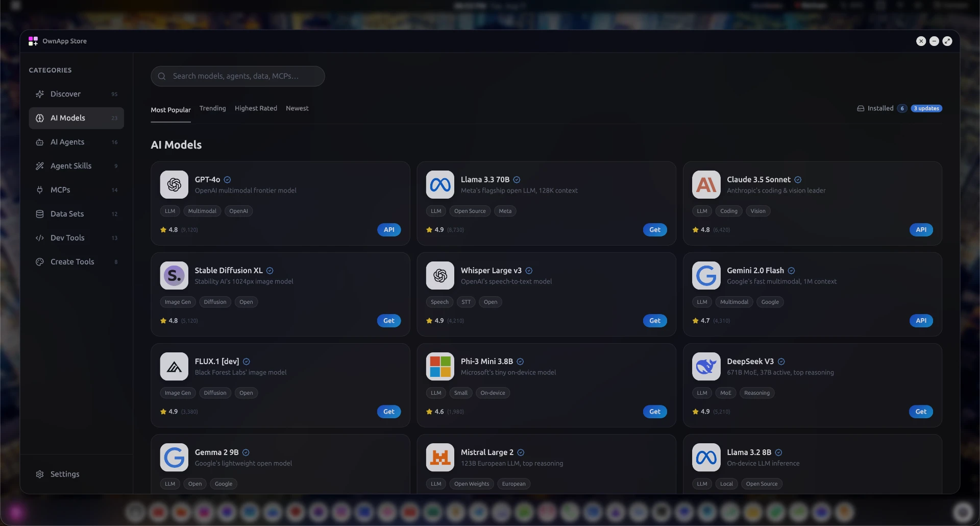Image resolution: width=980 pixels, height=526 pixels.
Task: Select the Discover category label
Action: 65,94
